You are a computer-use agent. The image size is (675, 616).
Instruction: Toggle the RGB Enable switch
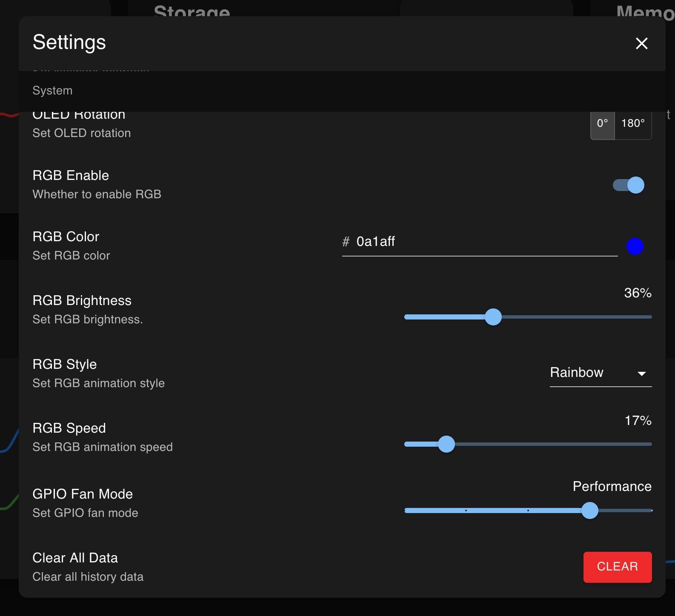coord(629,185)
